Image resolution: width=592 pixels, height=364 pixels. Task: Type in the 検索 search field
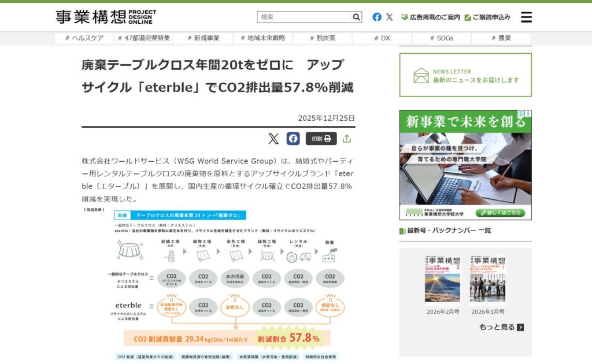304,17
